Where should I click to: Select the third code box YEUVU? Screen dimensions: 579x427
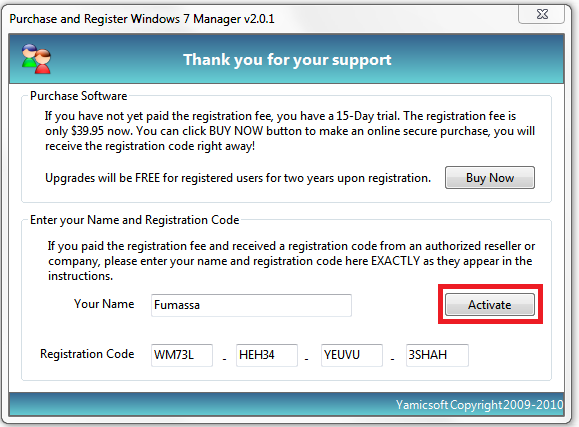pyautogui.click(x=352, y=355)
